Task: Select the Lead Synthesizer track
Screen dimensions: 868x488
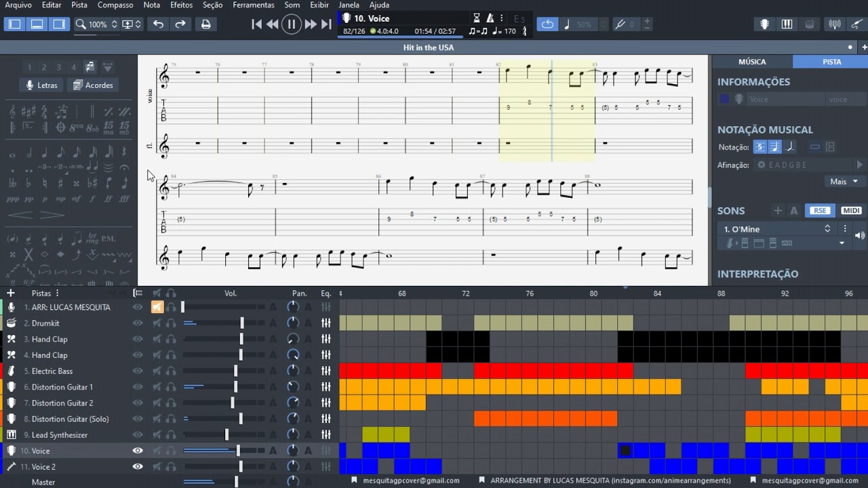Action: point(60,435)
